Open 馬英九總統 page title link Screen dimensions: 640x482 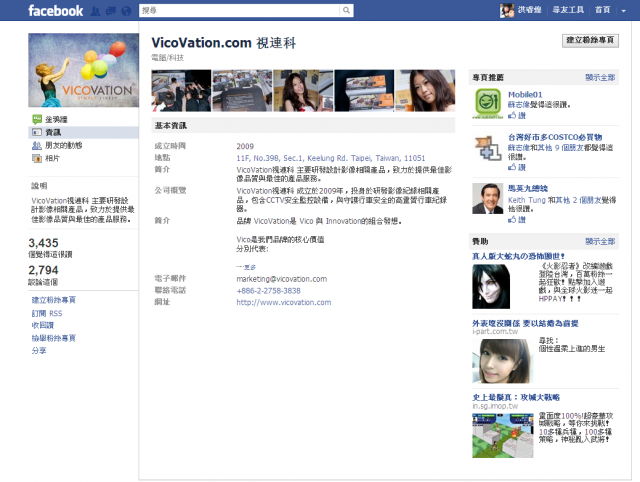coord(528,189)
